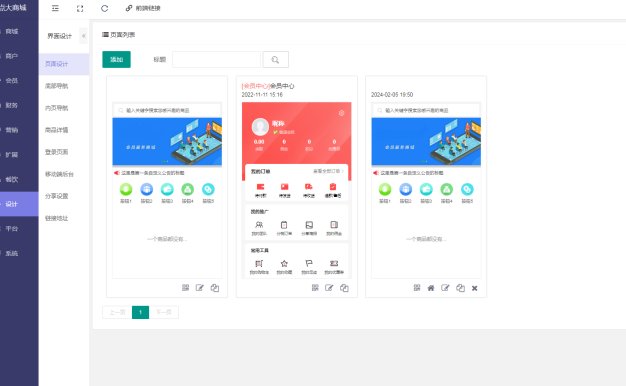Go to 商品详情 submenu item
This screenshot has width=626, height=386.
pos(56,130)
